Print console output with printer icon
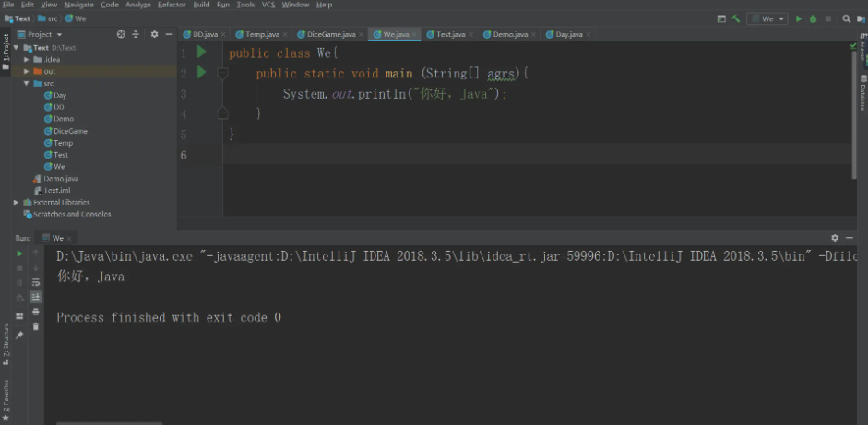This screenshot has width=868, height=425. pyautogui.click(x=36, y=313)
